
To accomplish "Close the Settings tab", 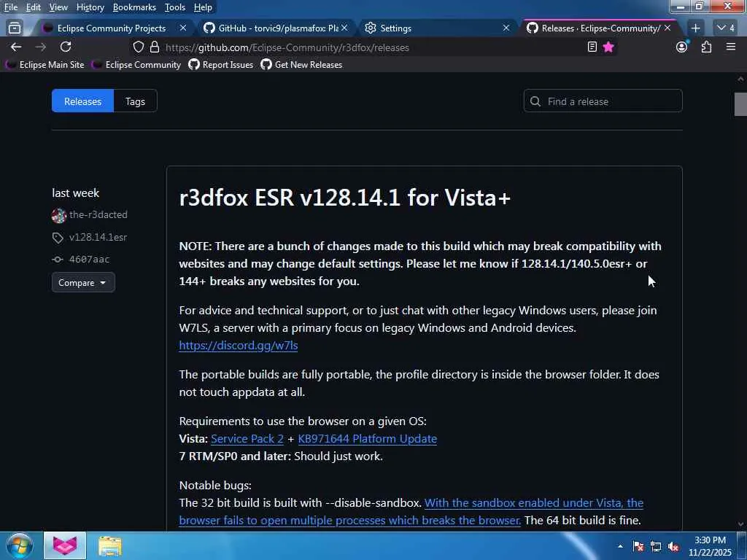I will click(x=506, y=28).
